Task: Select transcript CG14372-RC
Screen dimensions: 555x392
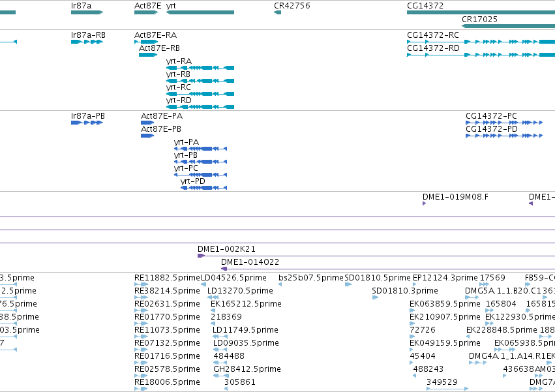Action: click(481, 42)
